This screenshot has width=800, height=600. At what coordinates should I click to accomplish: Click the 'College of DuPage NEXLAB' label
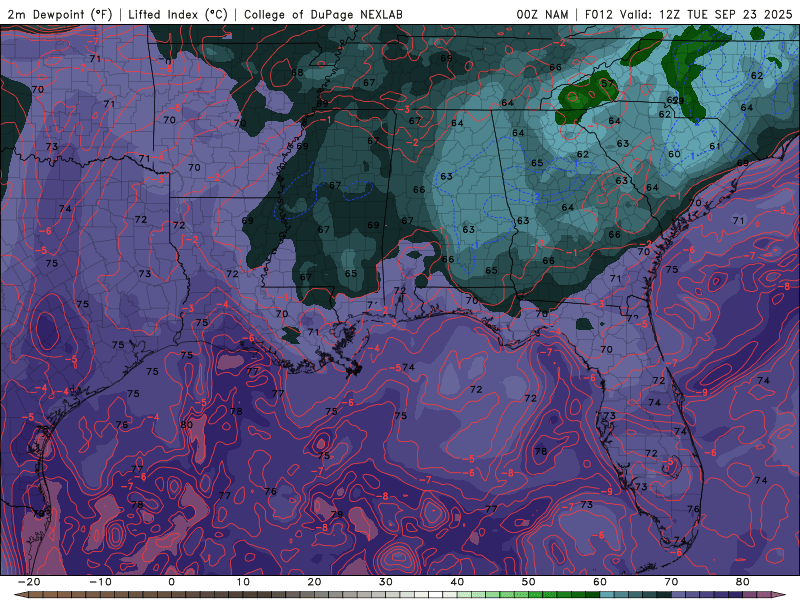click(323, 14)
